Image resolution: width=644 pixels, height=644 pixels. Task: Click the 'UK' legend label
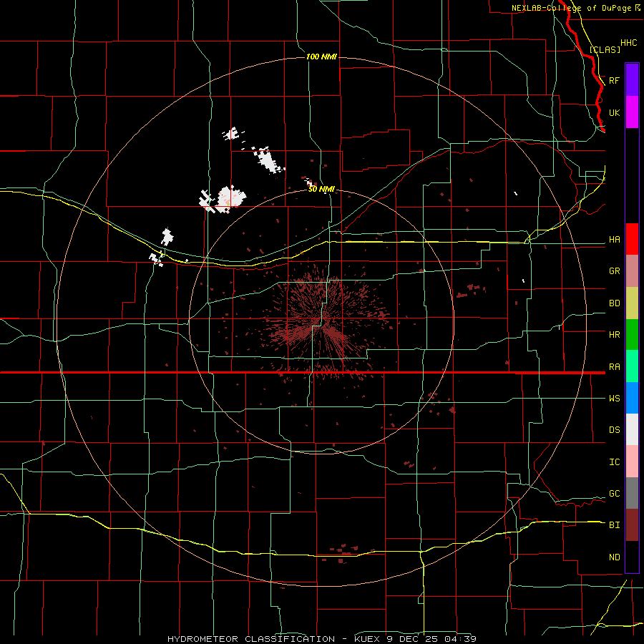[615, 113]
